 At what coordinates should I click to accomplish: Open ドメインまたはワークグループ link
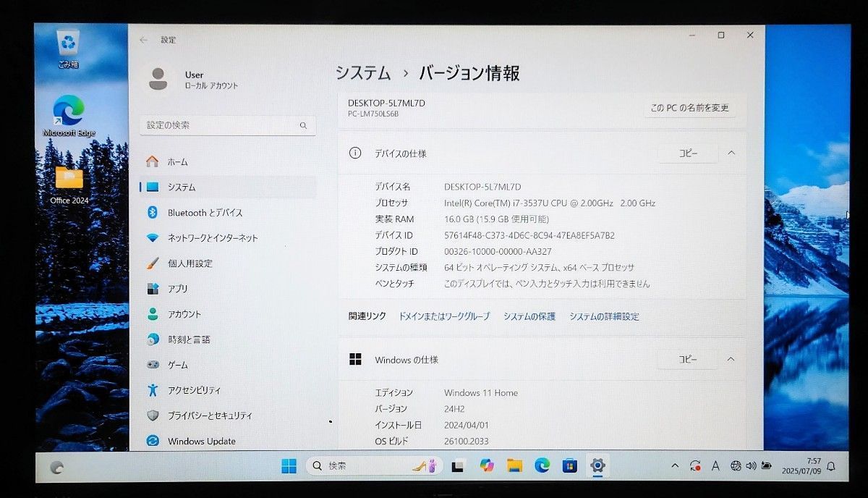444,316
